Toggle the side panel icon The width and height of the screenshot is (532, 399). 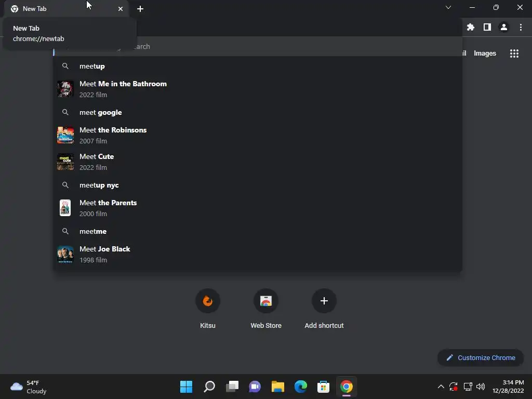coord(487,27)
